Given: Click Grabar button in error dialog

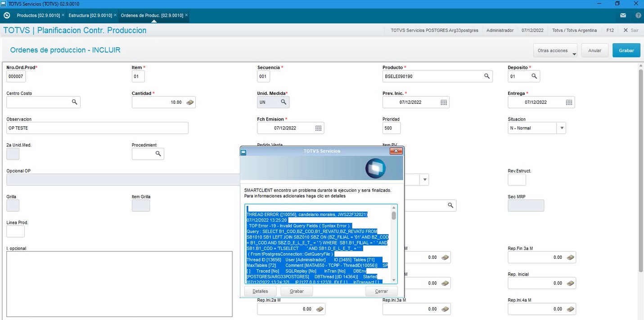Looking at the screenshot, I should (x=297, y=291).
